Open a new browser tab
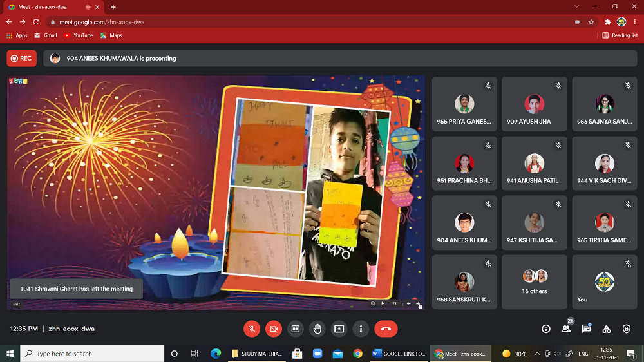644x362 pixels. (113, 7)
